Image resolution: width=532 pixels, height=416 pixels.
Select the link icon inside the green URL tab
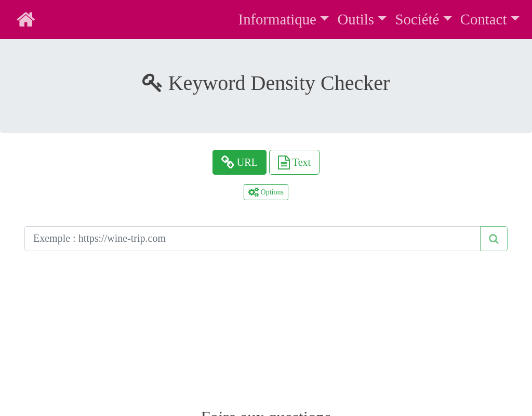[228, 162]
